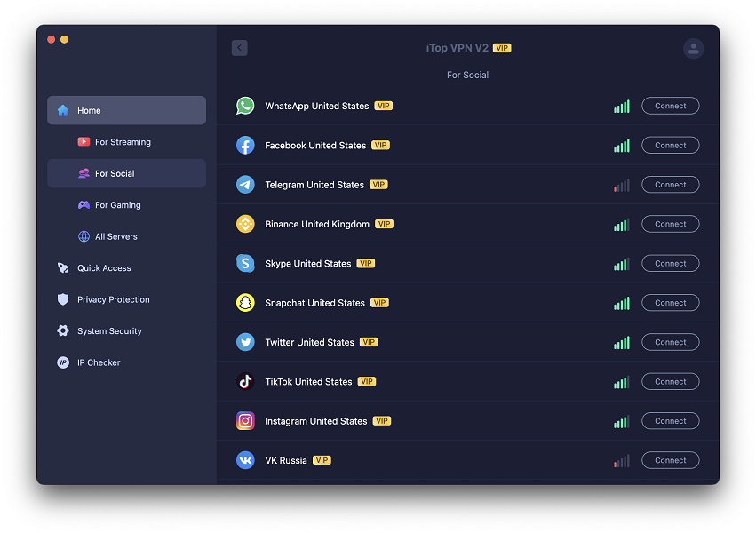Connect to Twitter United States server
Viewport: 756px width, 533px height.
pos(670,342)
